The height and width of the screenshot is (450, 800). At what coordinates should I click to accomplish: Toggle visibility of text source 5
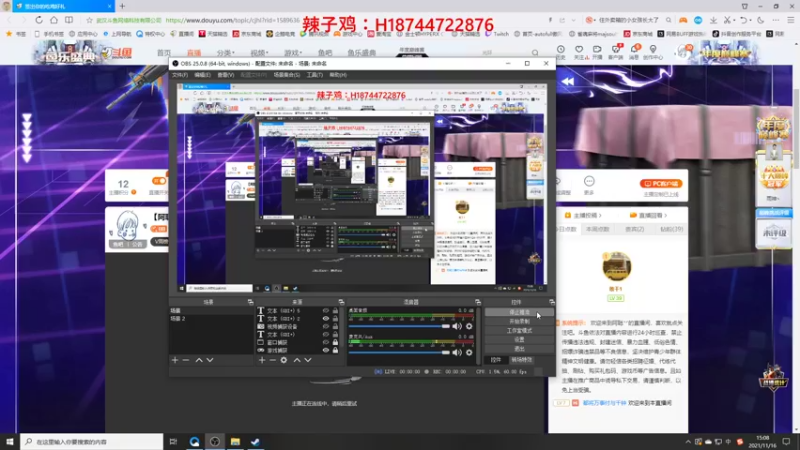pyautogui.click(x=326, y=310)
